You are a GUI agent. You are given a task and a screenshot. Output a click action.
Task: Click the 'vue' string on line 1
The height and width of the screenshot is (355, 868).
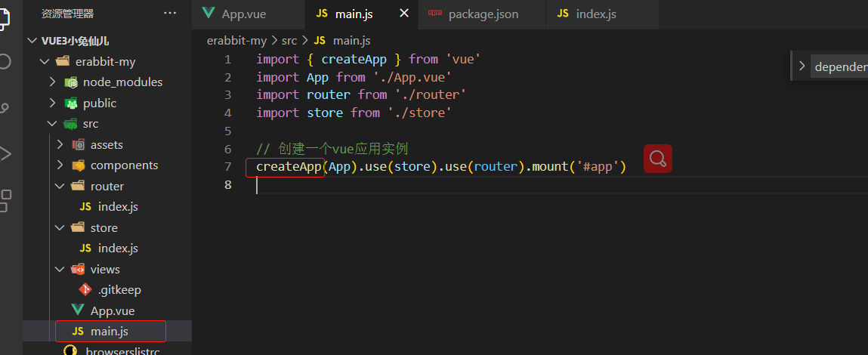[x=463, y=59]
